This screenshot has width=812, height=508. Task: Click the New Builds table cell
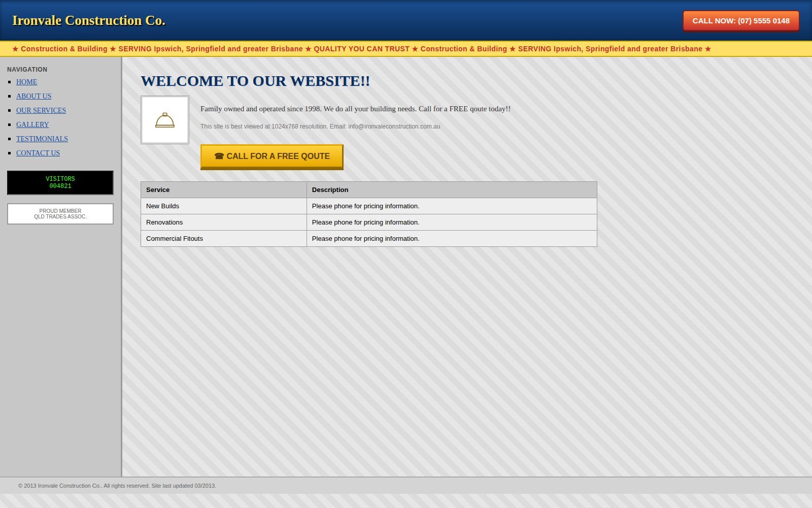point(224,206)
